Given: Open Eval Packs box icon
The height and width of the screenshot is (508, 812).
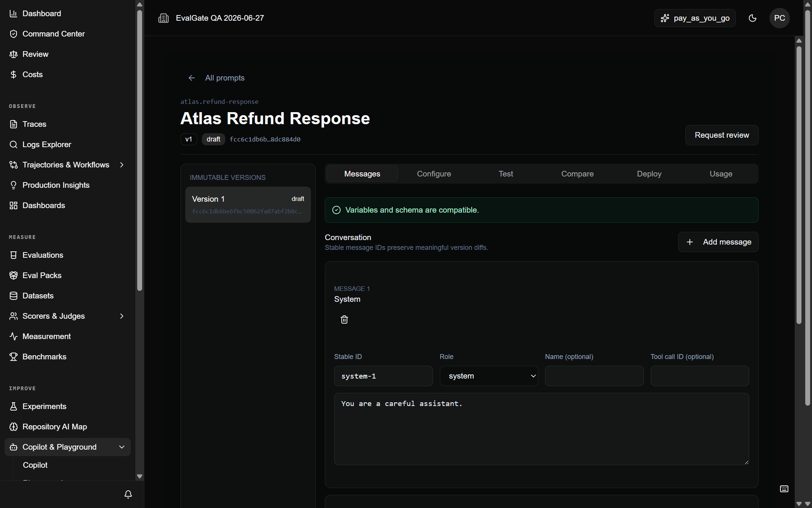Looking at the screenshot, I should [x=14, y=275].
